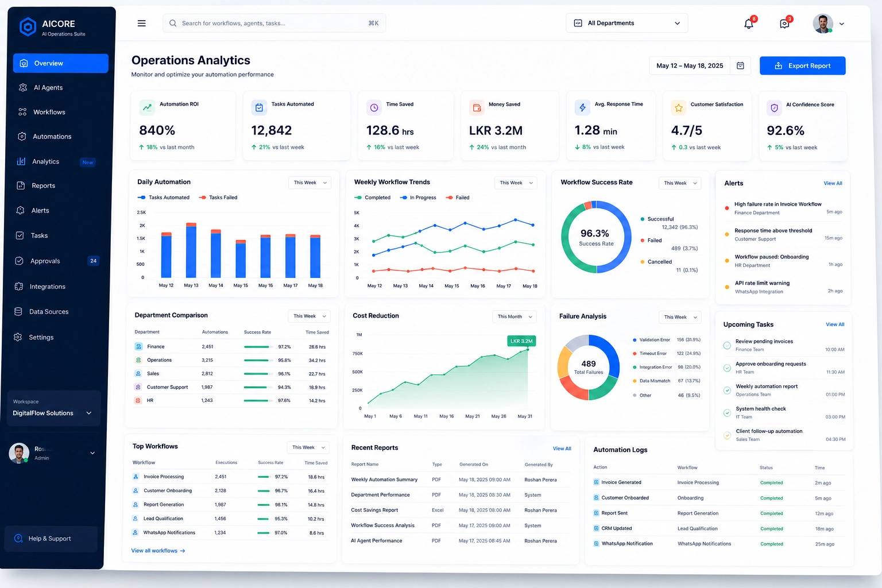
Task: Click the Customer Satisfaction star icon
Action: [x=679, y=107]
